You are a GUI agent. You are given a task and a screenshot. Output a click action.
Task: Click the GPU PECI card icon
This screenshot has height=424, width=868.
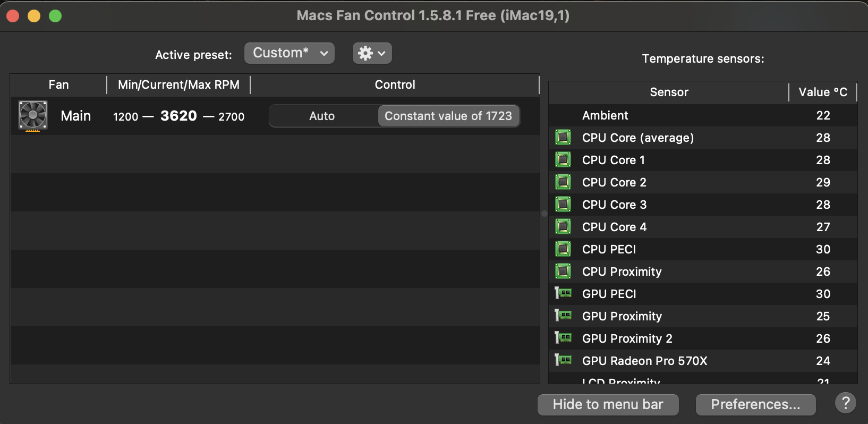click(563, 293)
